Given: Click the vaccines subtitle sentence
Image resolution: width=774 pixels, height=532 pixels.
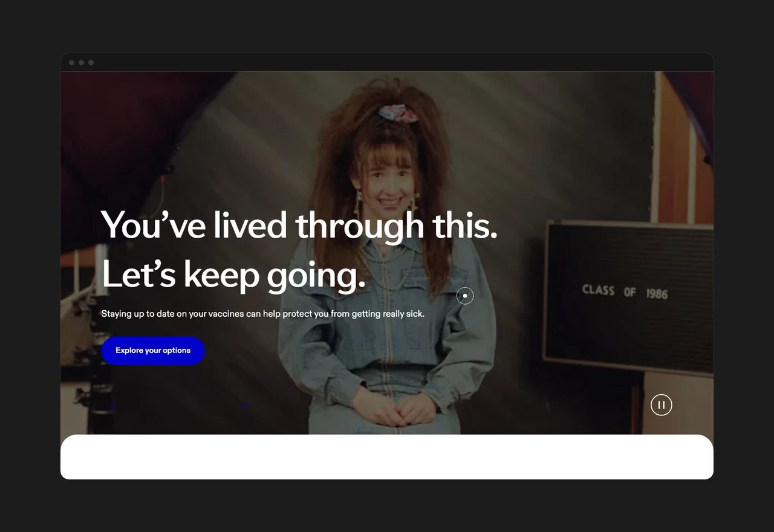Looking at the screenshot, I should click(263, 314).
